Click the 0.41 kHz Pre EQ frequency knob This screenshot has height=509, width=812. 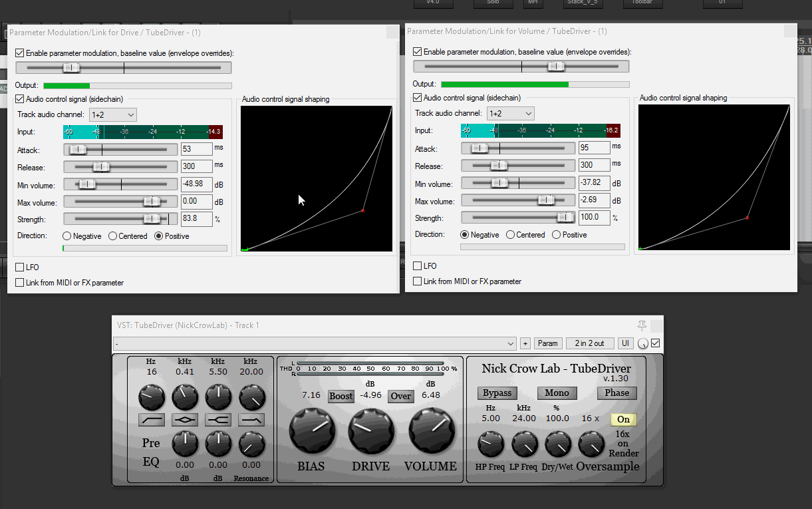185,398
